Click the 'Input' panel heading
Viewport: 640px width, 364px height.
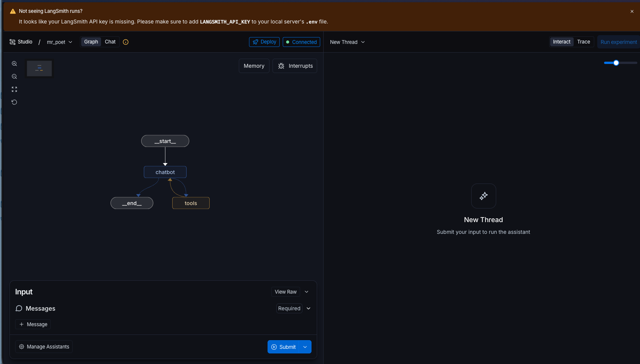[24, 292]
